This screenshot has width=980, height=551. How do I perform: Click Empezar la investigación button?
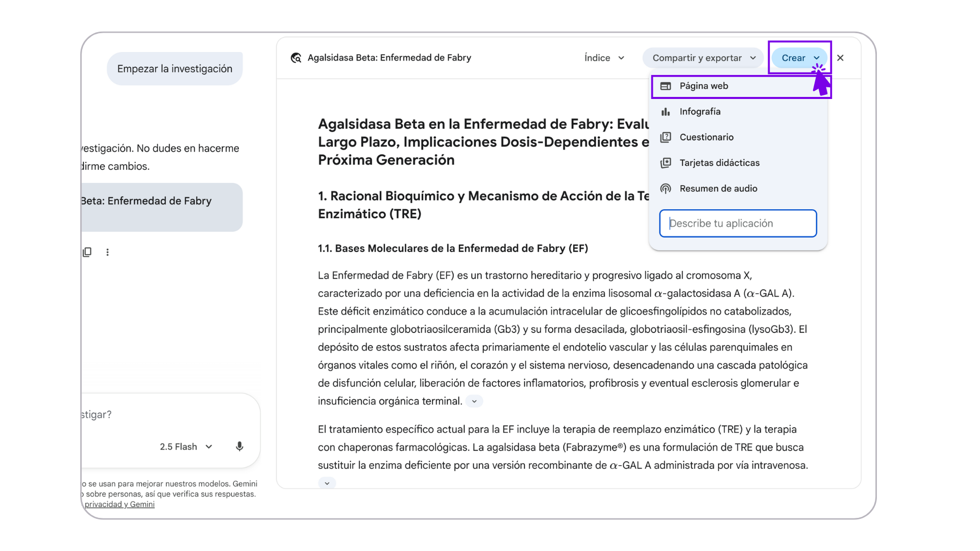click(x=175, y=69)
